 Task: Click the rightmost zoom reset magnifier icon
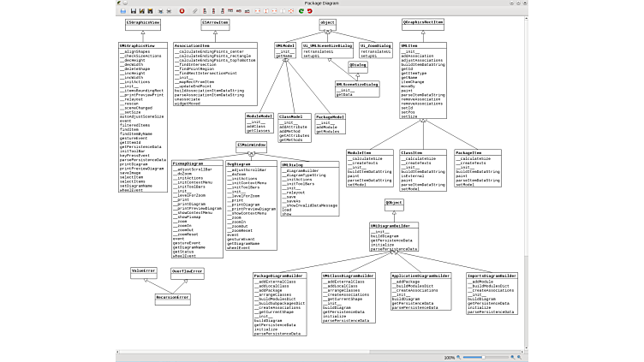point(519,357)
